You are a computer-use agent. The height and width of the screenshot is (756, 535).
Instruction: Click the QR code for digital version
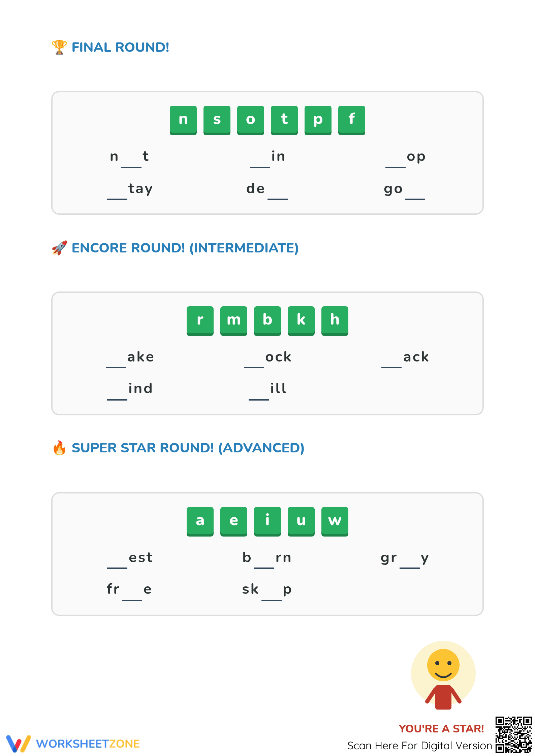pyautogui.click(x=513, y=734)
